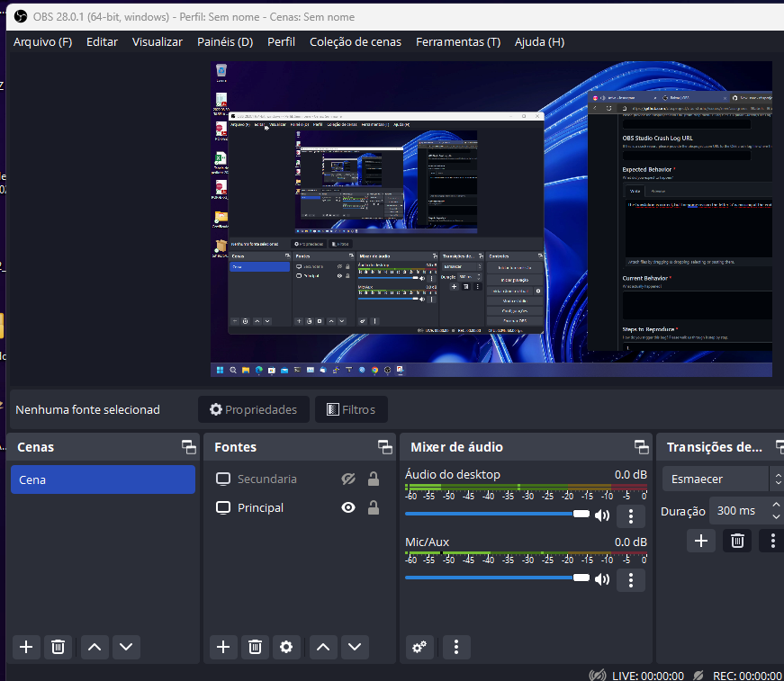Open the Arquivo (F) menu
The height and width of the screenshot is (681, 784).
point(43,42)
